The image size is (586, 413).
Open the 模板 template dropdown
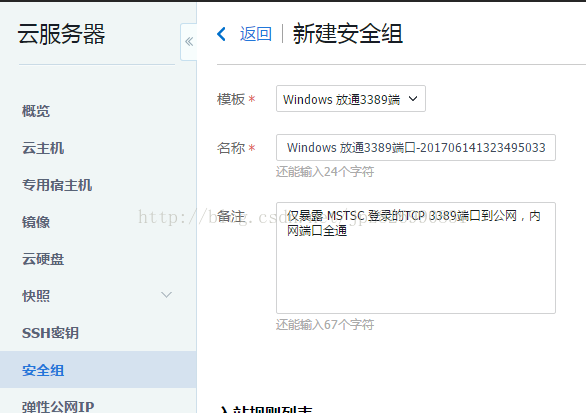click(351, 99)
